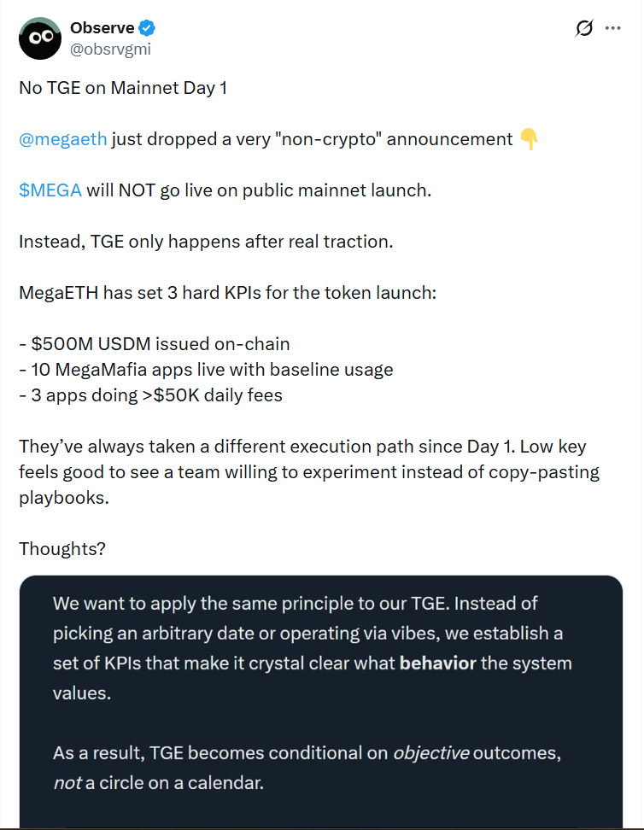Click the @obsrvgmi handle
The image size is (644, 830).
pyautogui.click(x=109, y=49)
